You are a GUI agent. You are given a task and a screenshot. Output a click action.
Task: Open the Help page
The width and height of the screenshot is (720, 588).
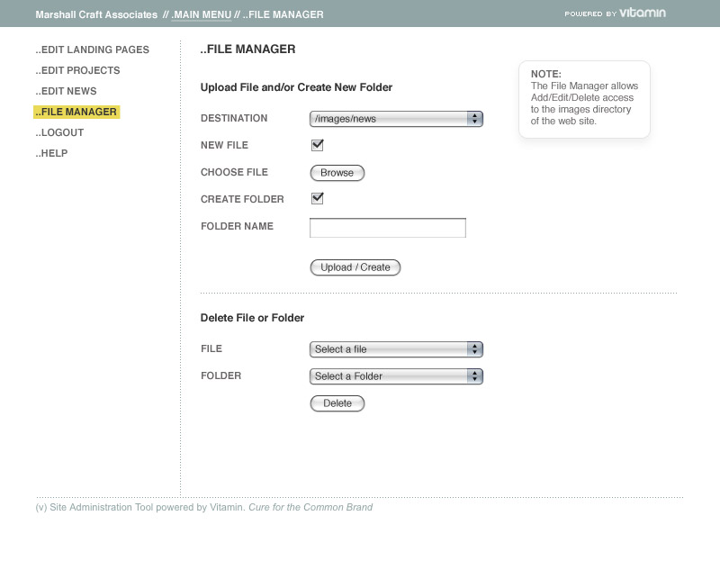pos(52,153)
